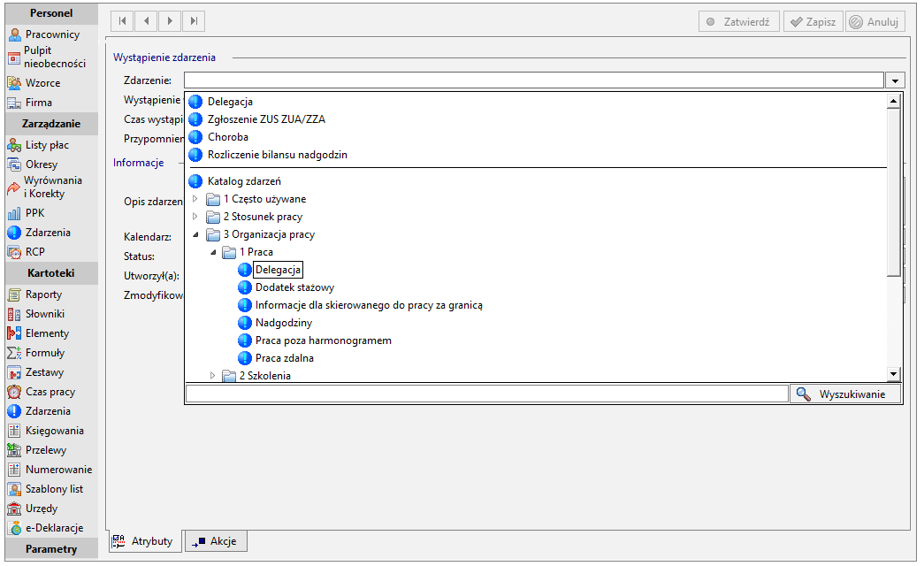This screenshot has height=566, width=924.
Task: Select PPK in the Zarządzanie group
Action: 52,213
